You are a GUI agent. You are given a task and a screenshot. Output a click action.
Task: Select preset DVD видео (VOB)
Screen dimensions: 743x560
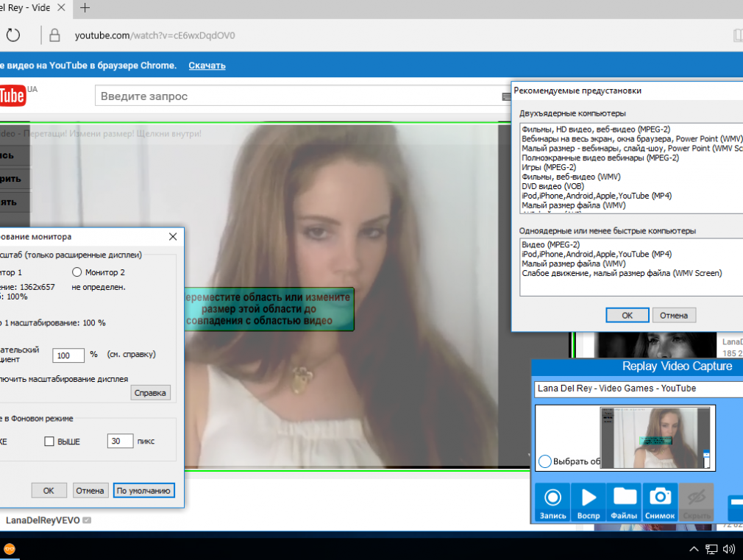[553, 186]
